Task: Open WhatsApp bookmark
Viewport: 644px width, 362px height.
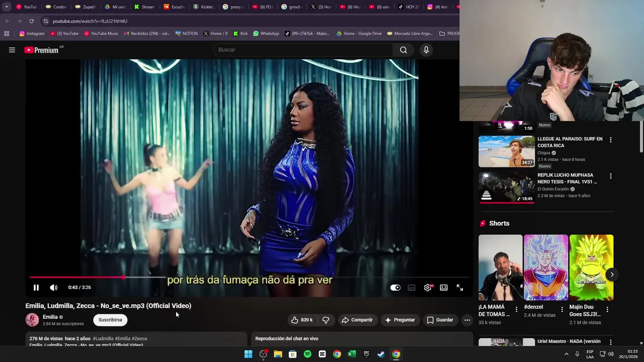Action: point(266,34)
